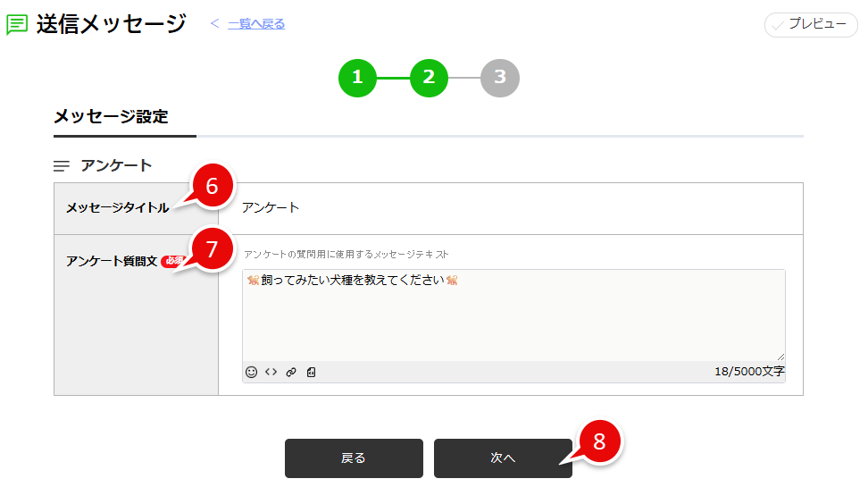Image resolution: width=868 pixels, height=504 pixels.
Task: Jump to step 3 in the progress indicator
Action: (x=499, y=78)
